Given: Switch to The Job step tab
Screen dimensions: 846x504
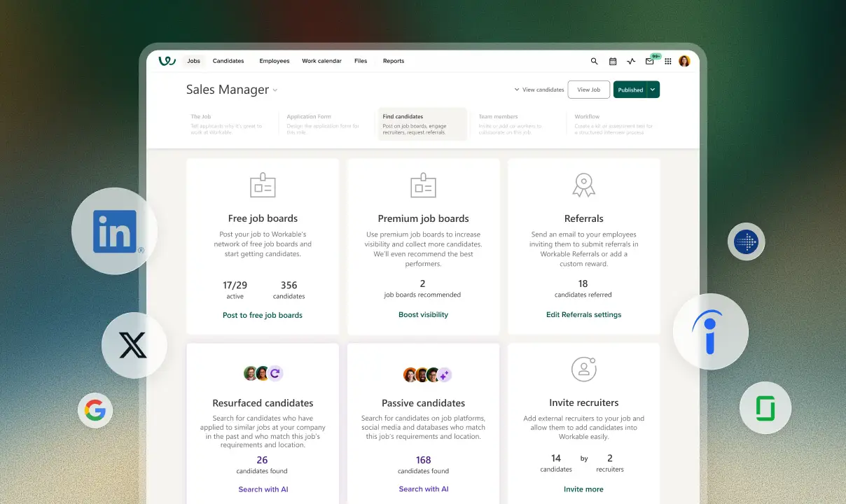Looking at the screenshot, I should (229, 124).
